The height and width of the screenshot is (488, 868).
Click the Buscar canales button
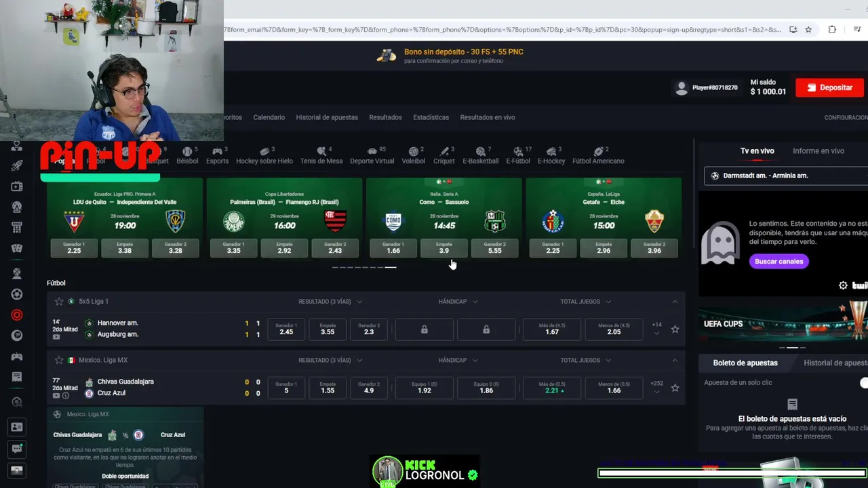pyautogui.click(x=779, y=262)
